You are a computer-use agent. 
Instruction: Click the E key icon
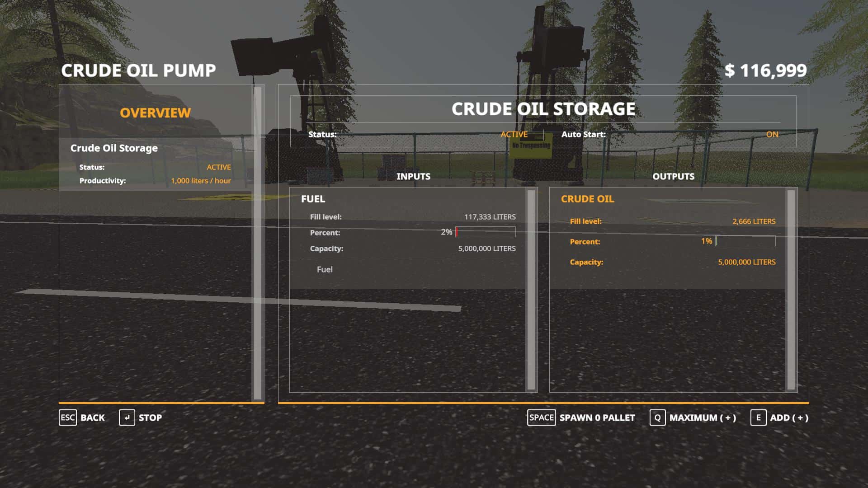[758, 418]
